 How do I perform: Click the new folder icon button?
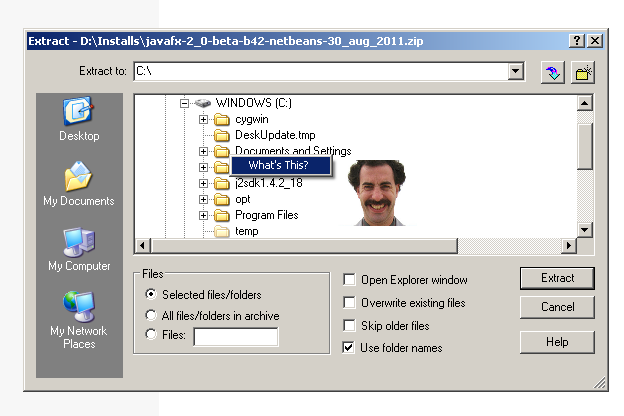pos(583,72)
